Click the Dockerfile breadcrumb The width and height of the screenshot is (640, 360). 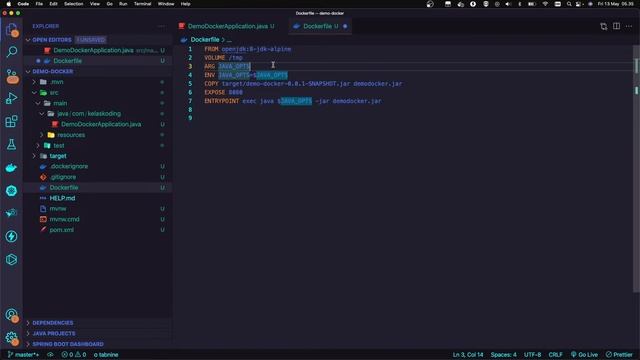click(x=205, y=40)
